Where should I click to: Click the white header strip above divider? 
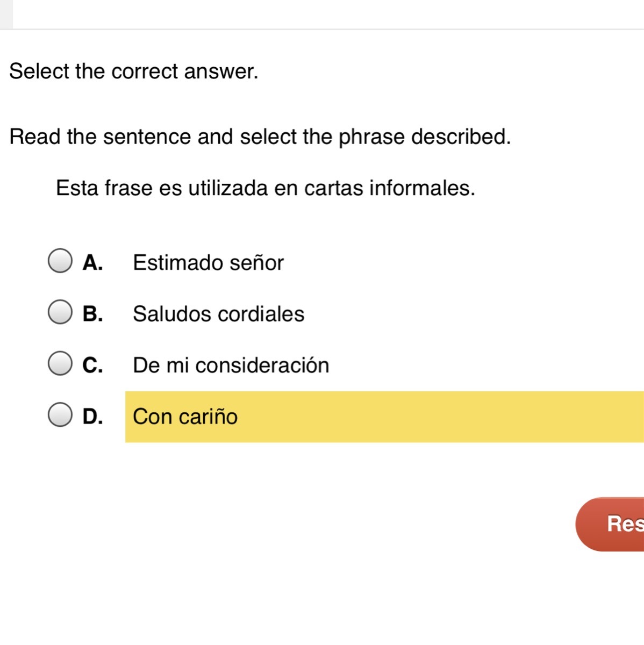point(323,14)
